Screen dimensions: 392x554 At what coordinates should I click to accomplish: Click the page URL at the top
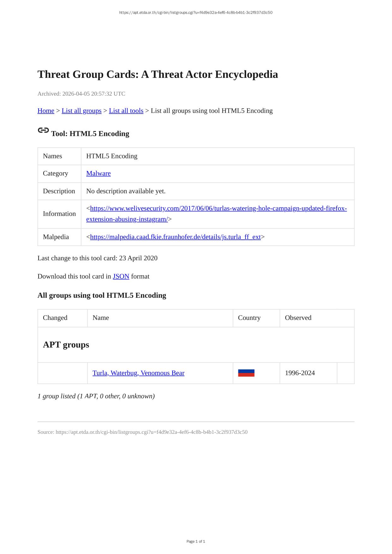pos(196,13)
